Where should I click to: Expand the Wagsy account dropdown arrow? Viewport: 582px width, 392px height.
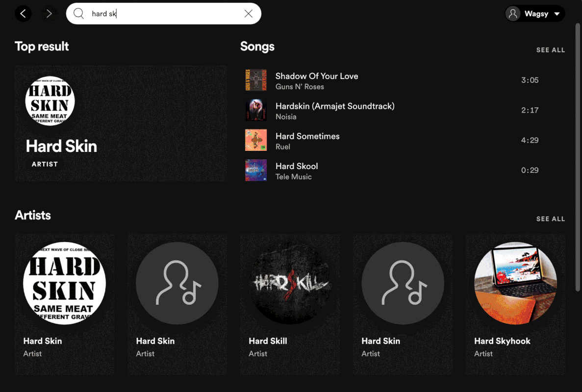pos(557,14)
